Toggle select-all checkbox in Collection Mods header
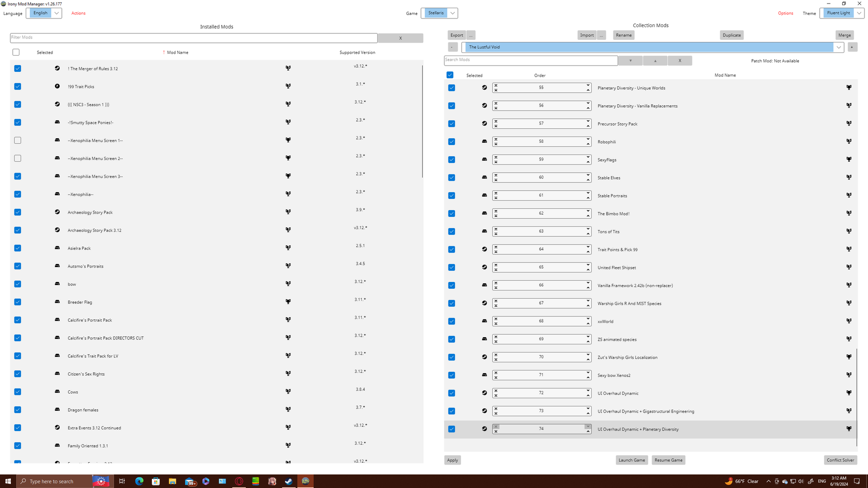 pyautogui.click(x=450, y=75)
